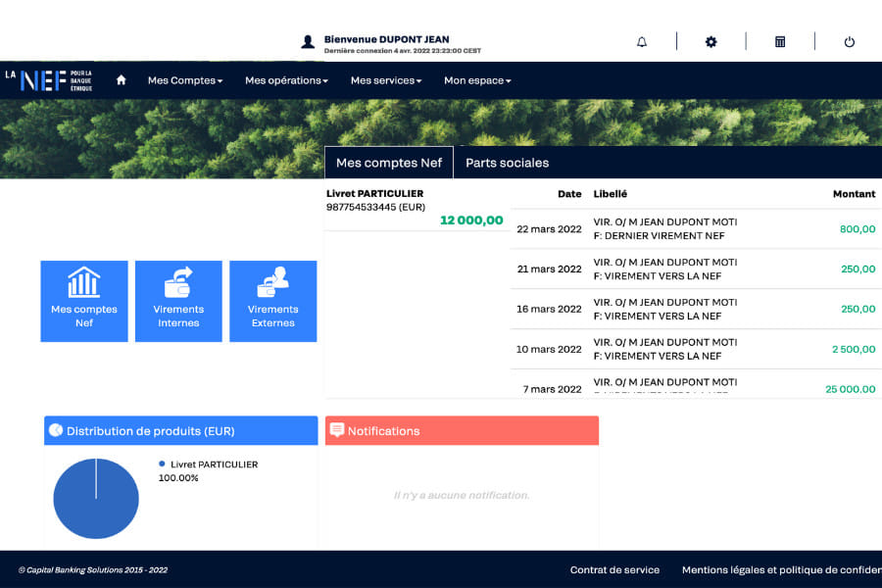Click the Distribution de produits chart icon
Image resolution: width=882 pixels, height=588 pixels.
(56, 430)
